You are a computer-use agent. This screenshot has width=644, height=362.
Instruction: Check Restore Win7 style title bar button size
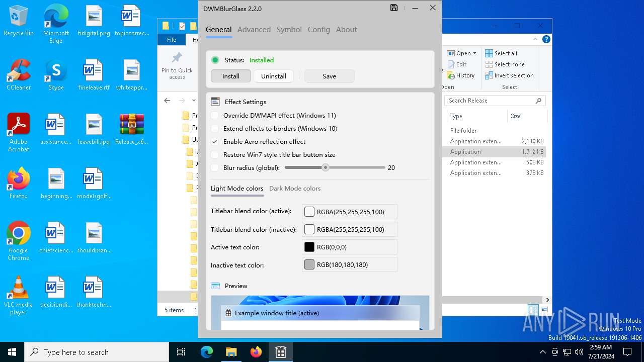215,155
